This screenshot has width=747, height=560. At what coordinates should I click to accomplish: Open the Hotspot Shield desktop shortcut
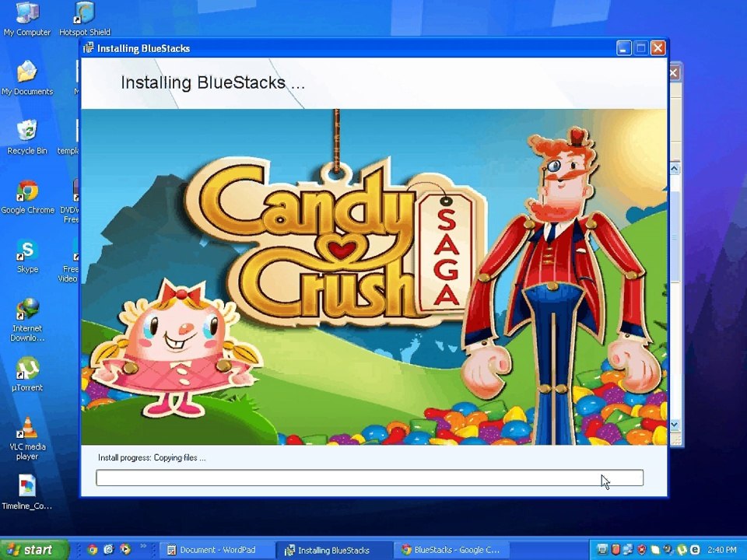(84, 19)
